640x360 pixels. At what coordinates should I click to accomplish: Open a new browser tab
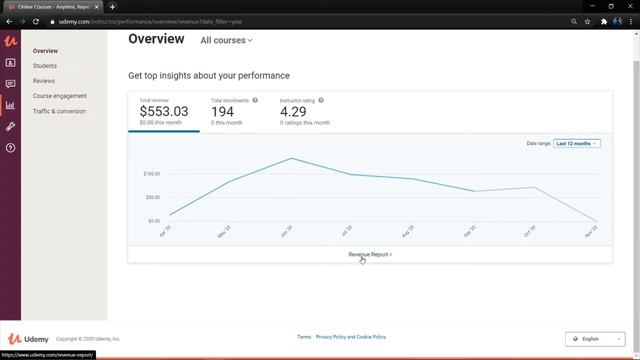click(112, 7)
